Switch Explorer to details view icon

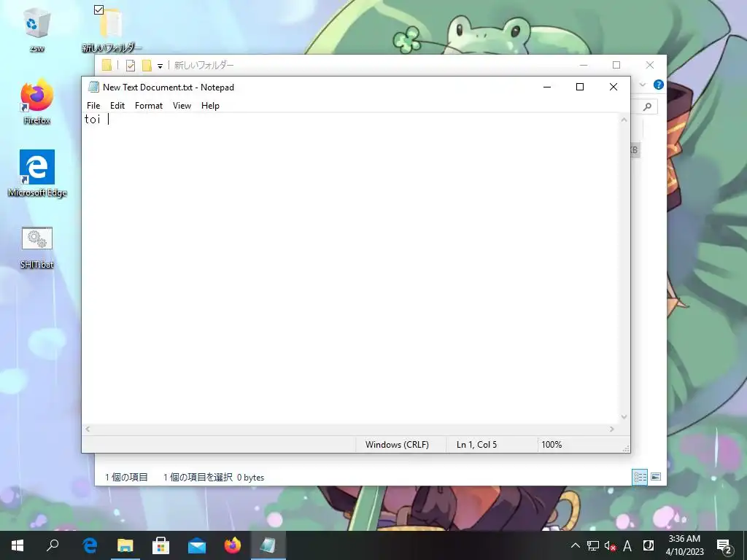click(x=640, y=477)
